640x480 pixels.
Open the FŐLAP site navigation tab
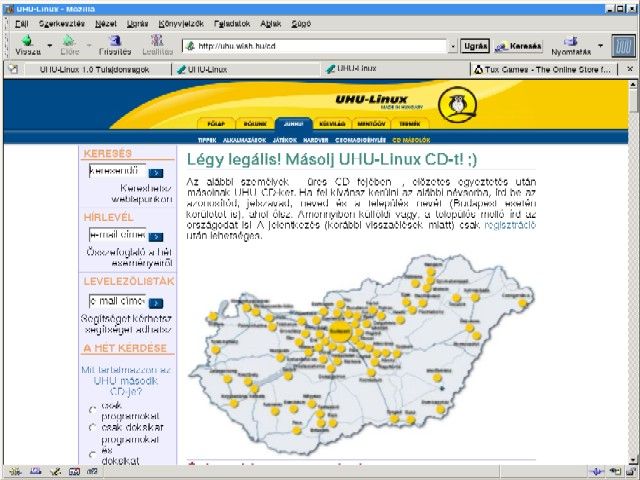click(x=216, y=124)
